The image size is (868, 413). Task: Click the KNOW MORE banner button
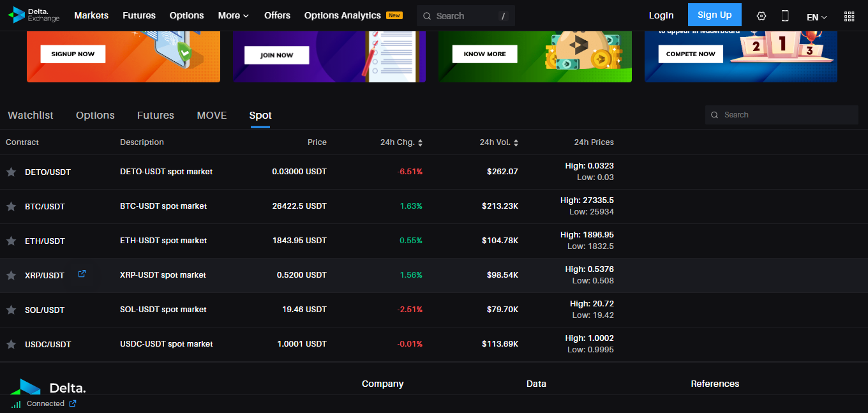(485, 54)
